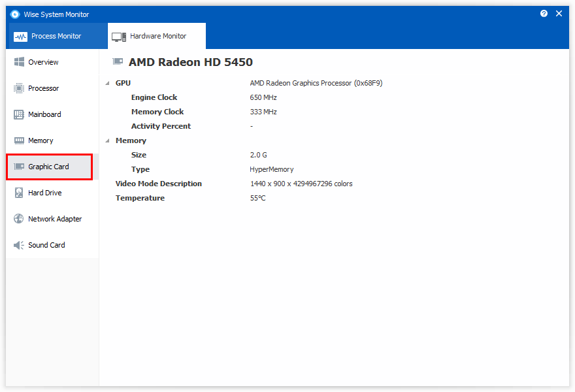This screenshot has width=575, height=392.
Task: Click the Overview windows icon in sidebar
Action: [19, 62]
